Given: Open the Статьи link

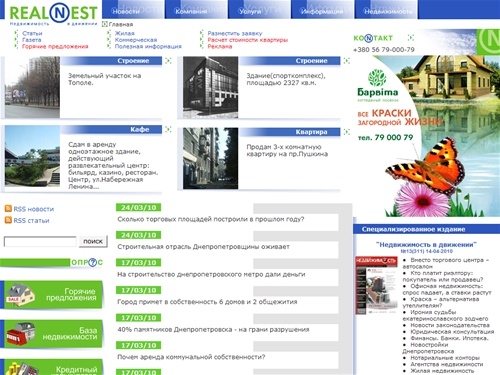Looking at the screenshot, I should click(x=32, y=33).
